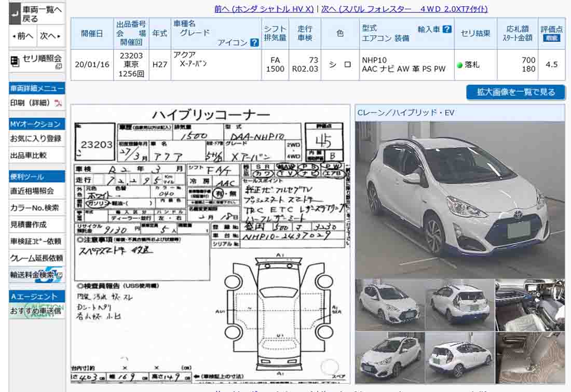Click the セリ順照会 list icon

[15, 62]
